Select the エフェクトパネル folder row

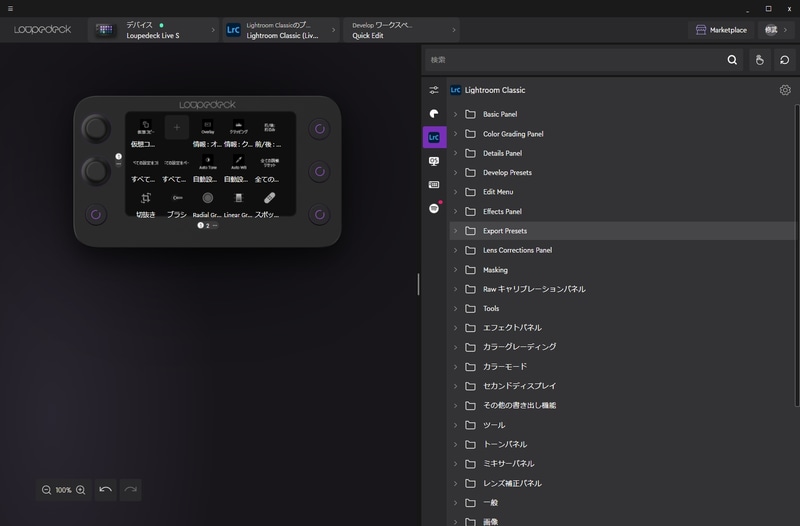click(622, 328)
